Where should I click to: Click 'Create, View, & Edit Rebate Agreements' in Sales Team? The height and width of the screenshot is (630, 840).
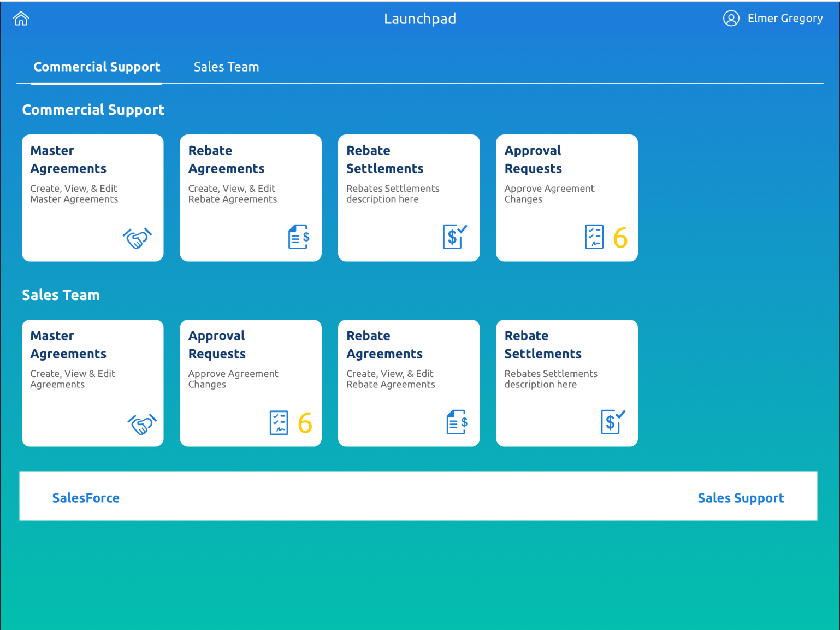[391, 379]
